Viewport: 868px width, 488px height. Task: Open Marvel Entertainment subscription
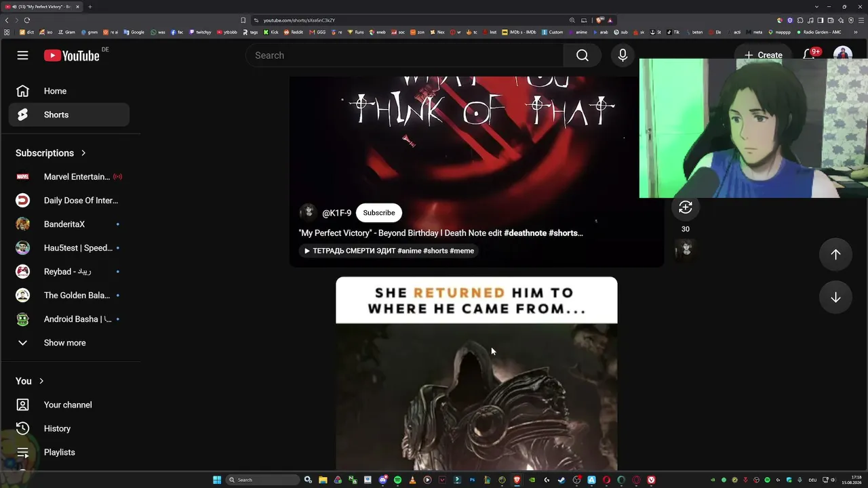pos(68,177)
